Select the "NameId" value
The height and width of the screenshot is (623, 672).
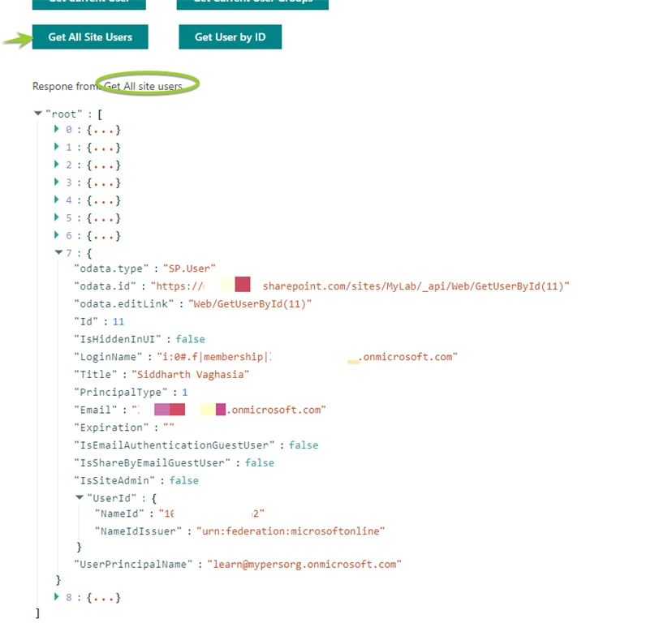click(x=211, y=513)
